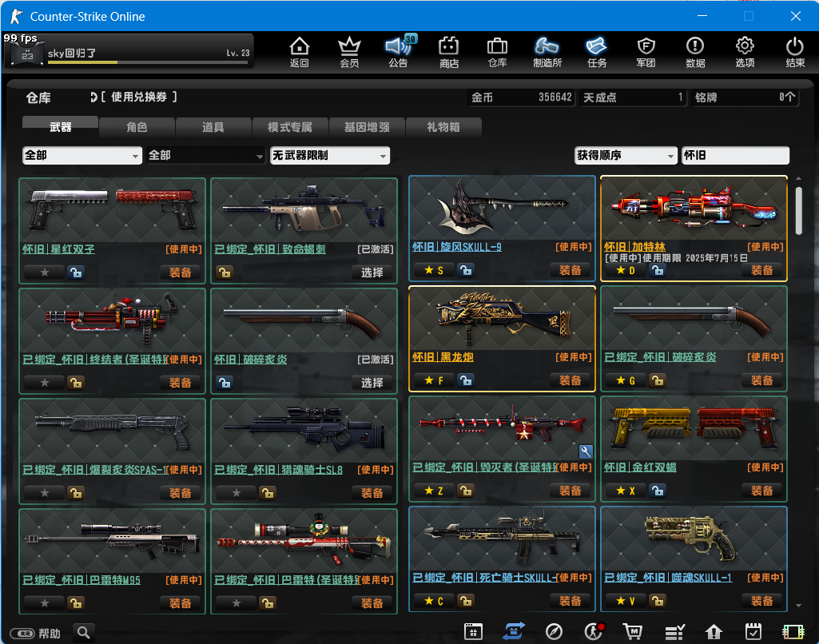
Task: Click 选择 on 怀旧|致命蝎刺
Action: [x=372, y=272]
